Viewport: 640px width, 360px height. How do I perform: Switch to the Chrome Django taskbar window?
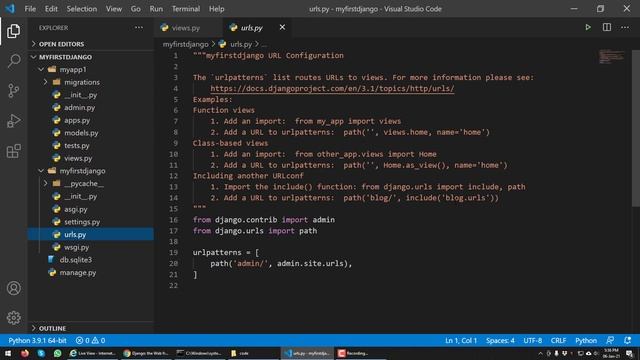146,353
